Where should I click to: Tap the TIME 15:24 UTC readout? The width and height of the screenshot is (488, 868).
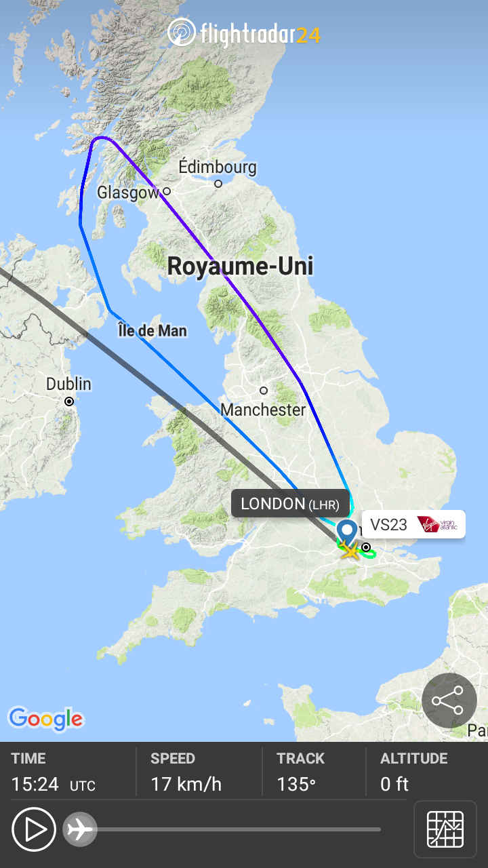coord(54,772)
